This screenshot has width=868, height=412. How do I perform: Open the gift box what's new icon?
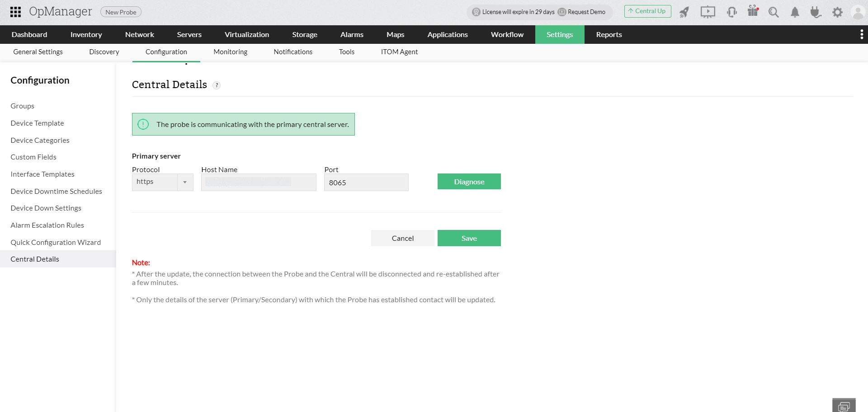(753, 11)
